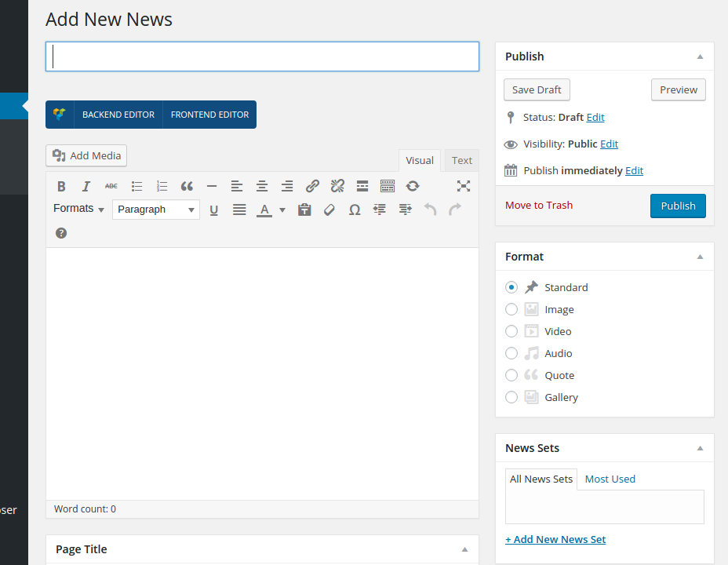Click the keyboard shortcuts help icon
Screen dimensions: 728x565
coord(61,233)
